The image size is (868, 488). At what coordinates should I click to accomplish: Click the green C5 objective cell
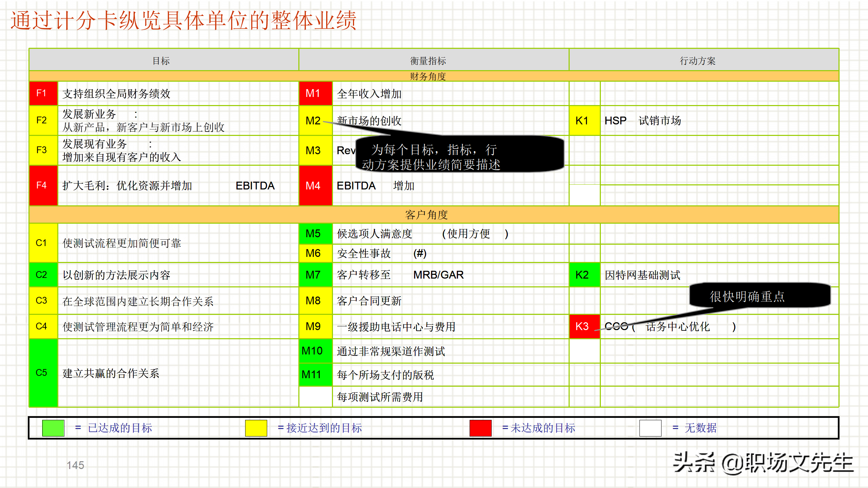[x=43, y=372]
